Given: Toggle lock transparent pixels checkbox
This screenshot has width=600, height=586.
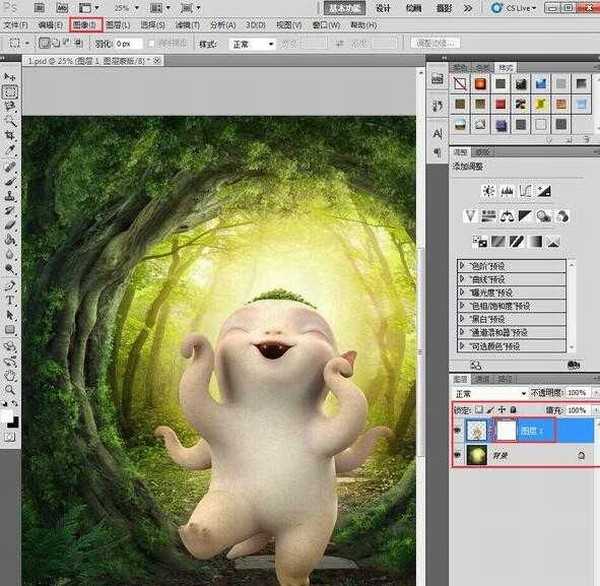Looking at the screenshot, I should pos(479,410).
